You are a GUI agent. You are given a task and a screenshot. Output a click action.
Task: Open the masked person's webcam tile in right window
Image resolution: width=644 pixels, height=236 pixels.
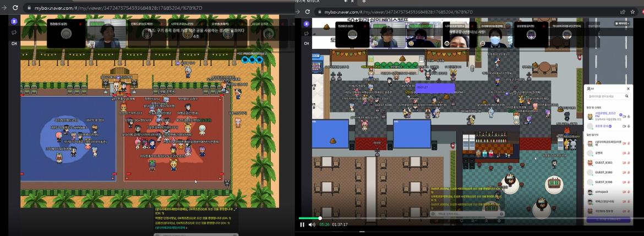tap(495, 36)
